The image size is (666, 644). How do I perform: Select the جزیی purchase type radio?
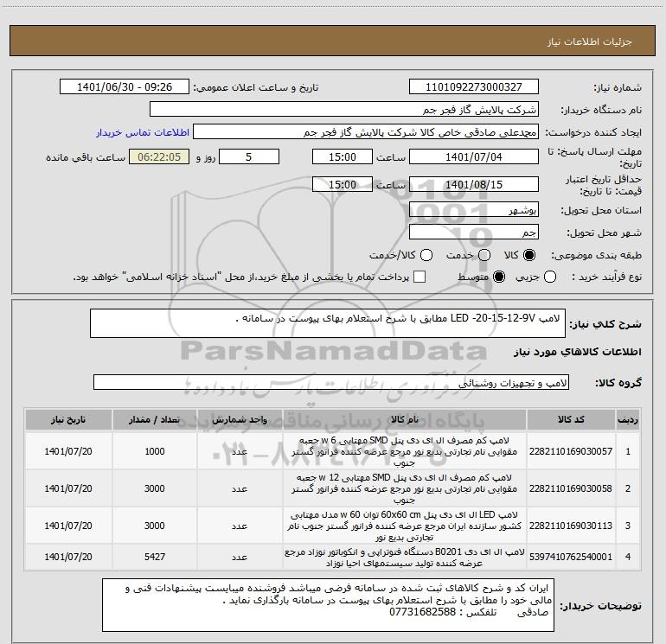coord(550,277)
